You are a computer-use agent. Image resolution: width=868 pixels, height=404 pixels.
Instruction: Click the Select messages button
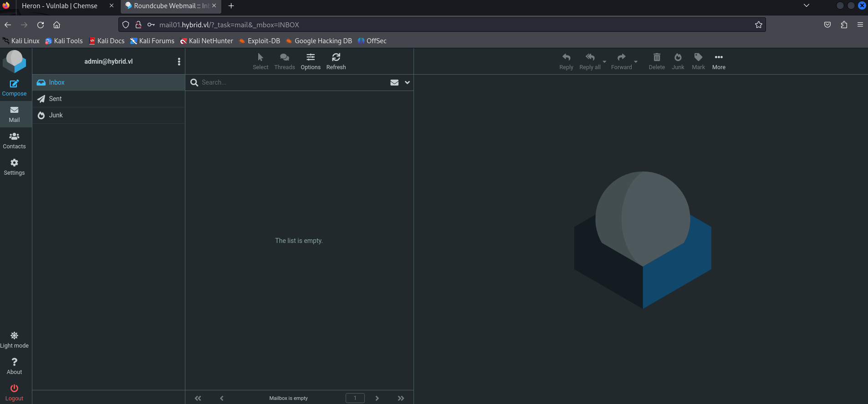coord(260,61)
